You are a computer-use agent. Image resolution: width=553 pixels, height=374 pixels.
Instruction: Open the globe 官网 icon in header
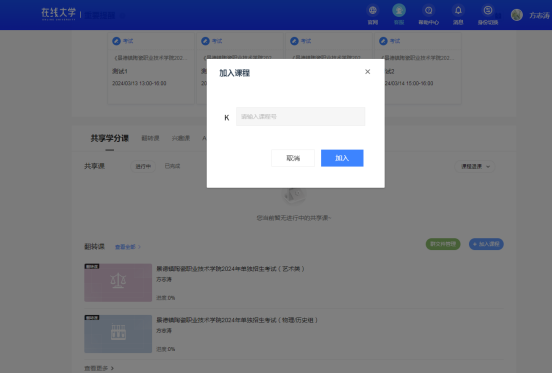click(x=373, y=11)
